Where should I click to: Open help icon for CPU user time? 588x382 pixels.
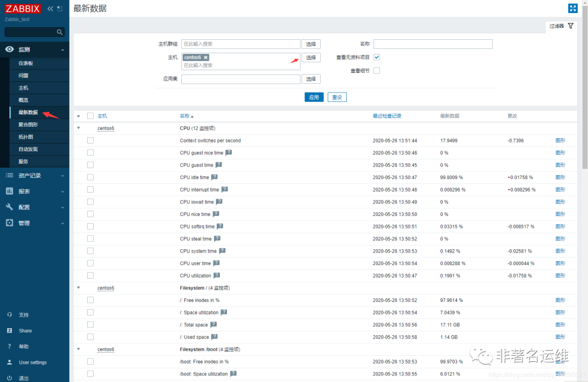(x=216, y=263)
